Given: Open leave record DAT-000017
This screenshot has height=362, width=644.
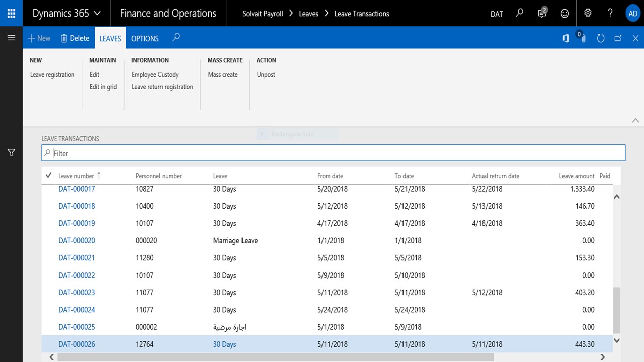Looking at the screenshot, I should click(x=76, y=189).
